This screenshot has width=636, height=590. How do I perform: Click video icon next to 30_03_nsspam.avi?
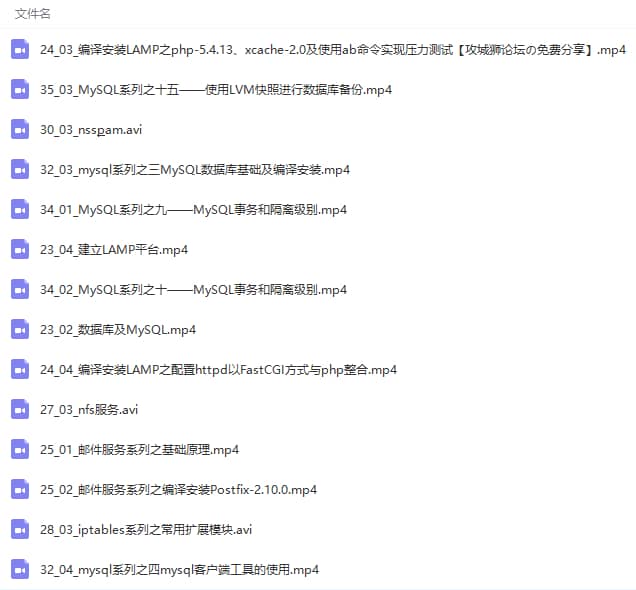(20, 129)
